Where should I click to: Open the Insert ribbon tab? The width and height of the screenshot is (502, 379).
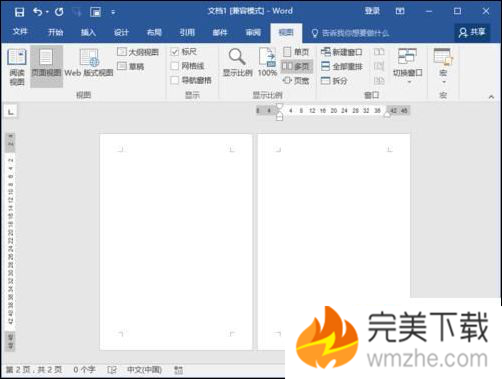pos(88,32)
